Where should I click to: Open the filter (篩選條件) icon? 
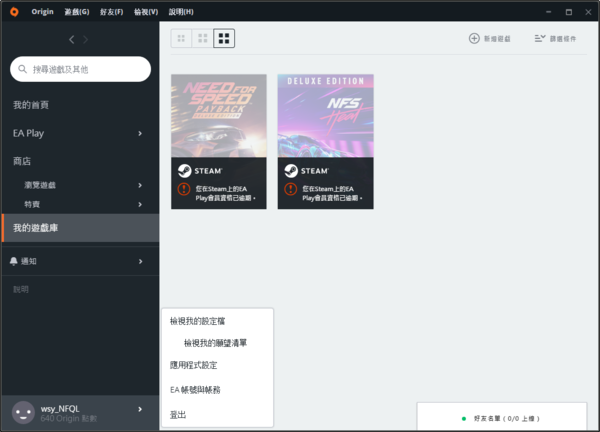point(539,38)
